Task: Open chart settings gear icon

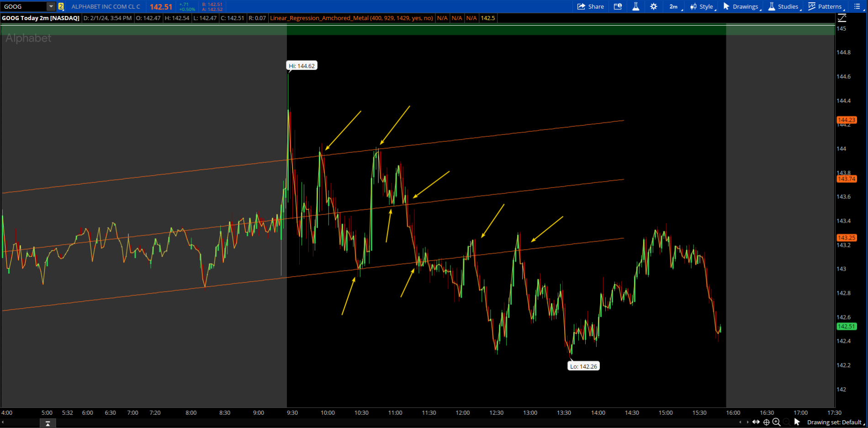Action: point(654,6)
